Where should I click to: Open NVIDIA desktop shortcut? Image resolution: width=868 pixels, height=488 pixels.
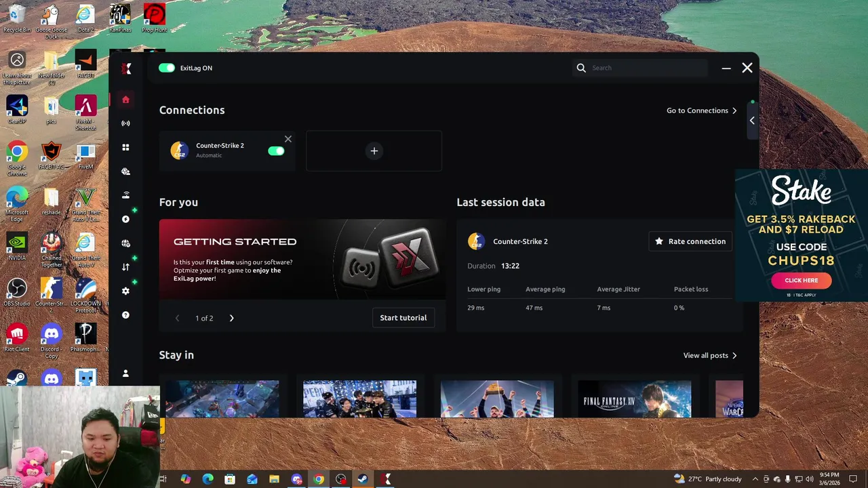pyautogui.click(x=17, y=247)
